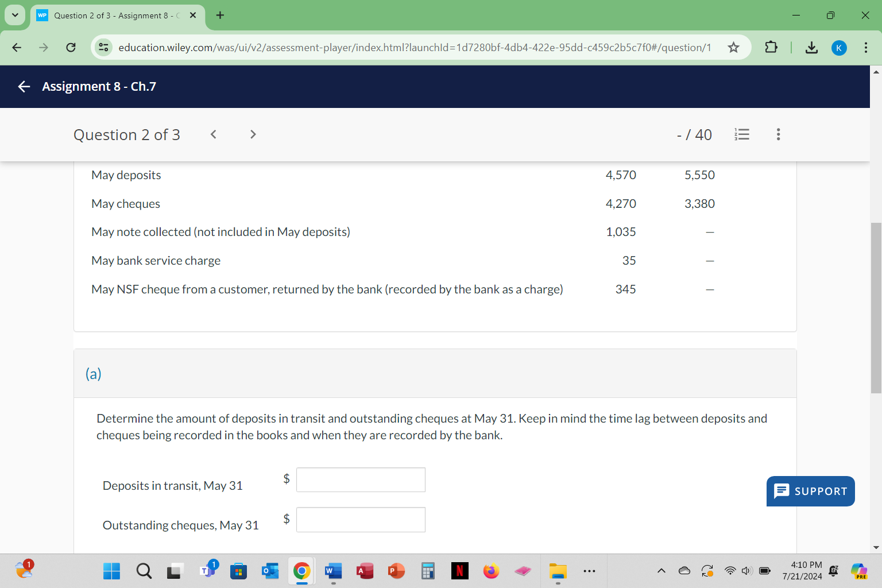
Task: Open Access from the taskbar
Action: [x=365, y=571]
